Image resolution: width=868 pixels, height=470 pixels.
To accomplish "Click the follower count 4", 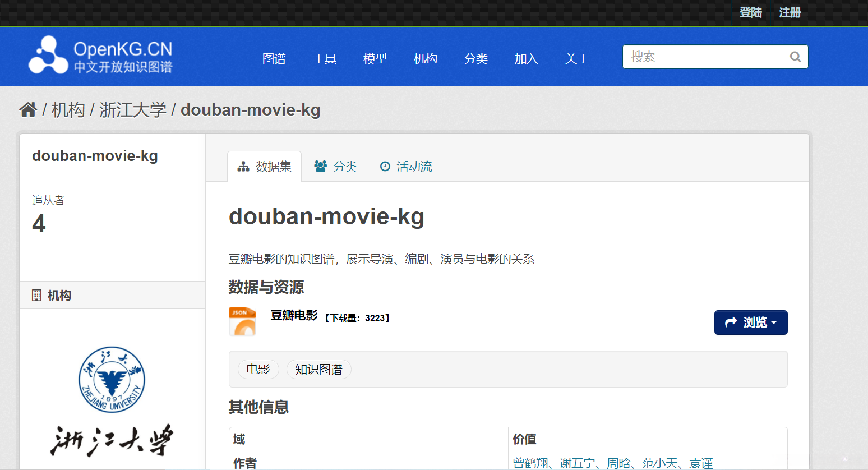I will click(x=39, y=224).
